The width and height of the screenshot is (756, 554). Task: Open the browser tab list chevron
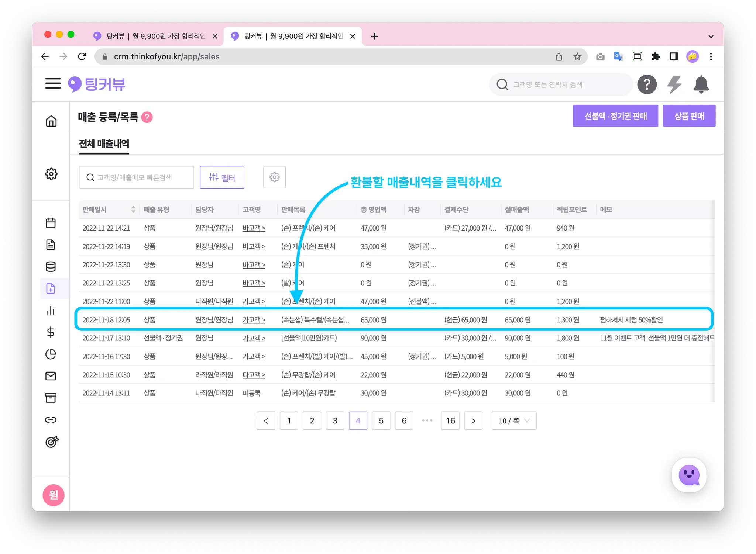pos(711,37)
